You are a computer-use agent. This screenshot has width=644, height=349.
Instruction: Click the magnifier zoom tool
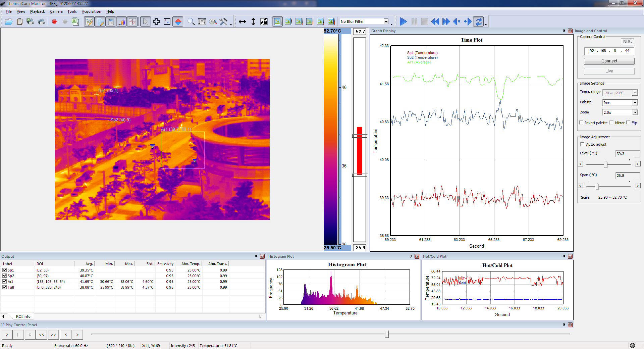pos(191,22)
